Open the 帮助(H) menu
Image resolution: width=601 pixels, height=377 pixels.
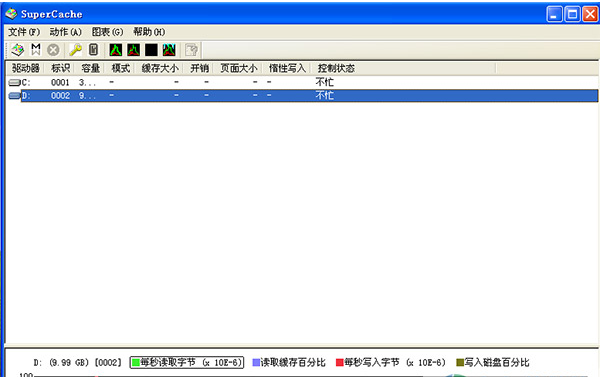[x=149, y=32]
